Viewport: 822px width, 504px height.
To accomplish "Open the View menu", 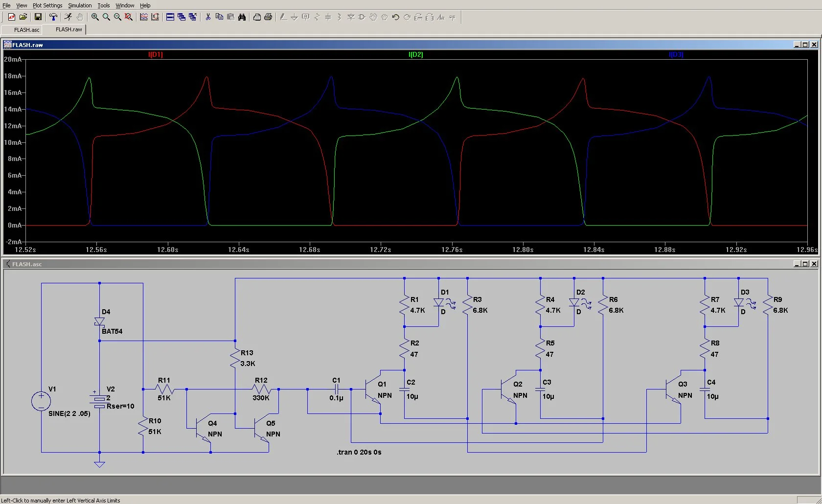I will [22, 5].
